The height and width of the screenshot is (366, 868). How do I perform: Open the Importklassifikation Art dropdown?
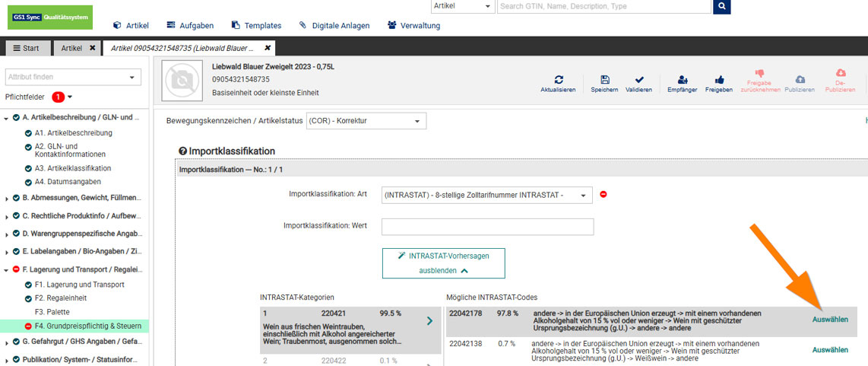[487, 195]
